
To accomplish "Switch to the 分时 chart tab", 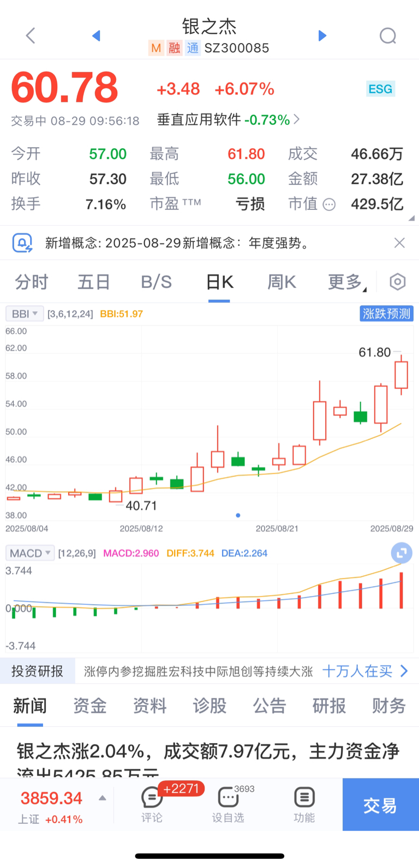I will click(x=32, y=282).
